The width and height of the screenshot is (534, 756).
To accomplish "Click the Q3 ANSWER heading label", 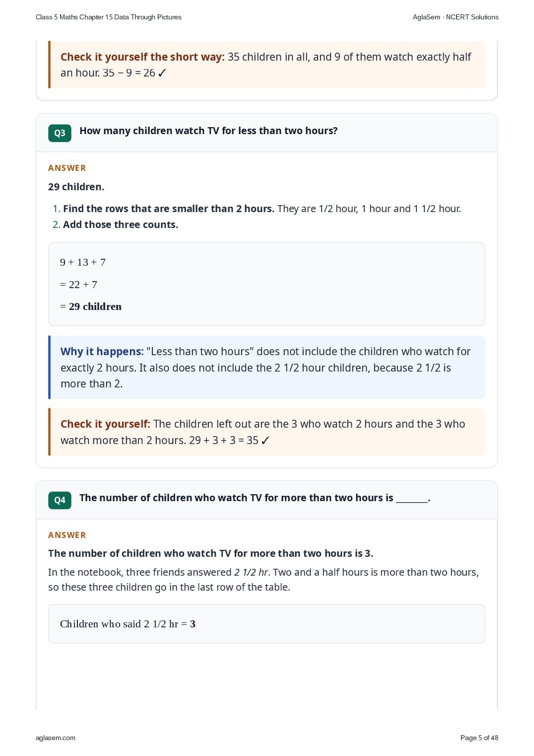I will pyautogui.click(x=67, y=168).
